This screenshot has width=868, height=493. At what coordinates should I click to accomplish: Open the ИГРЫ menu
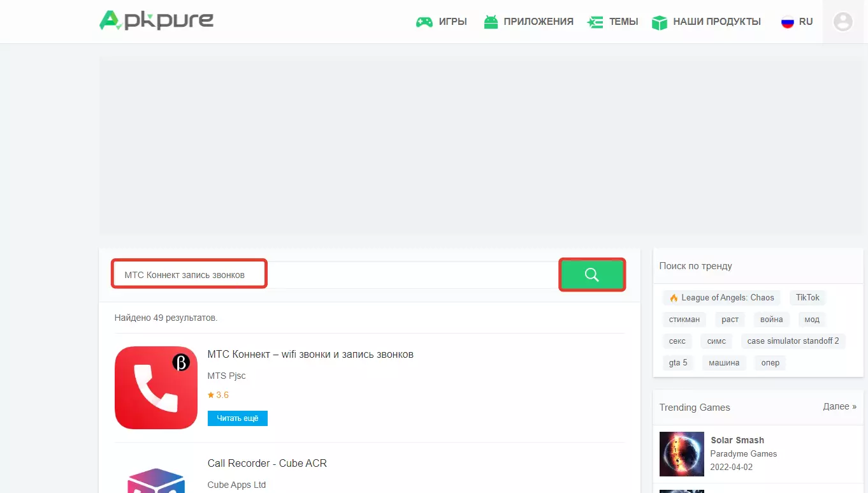(x=453, y=22)
